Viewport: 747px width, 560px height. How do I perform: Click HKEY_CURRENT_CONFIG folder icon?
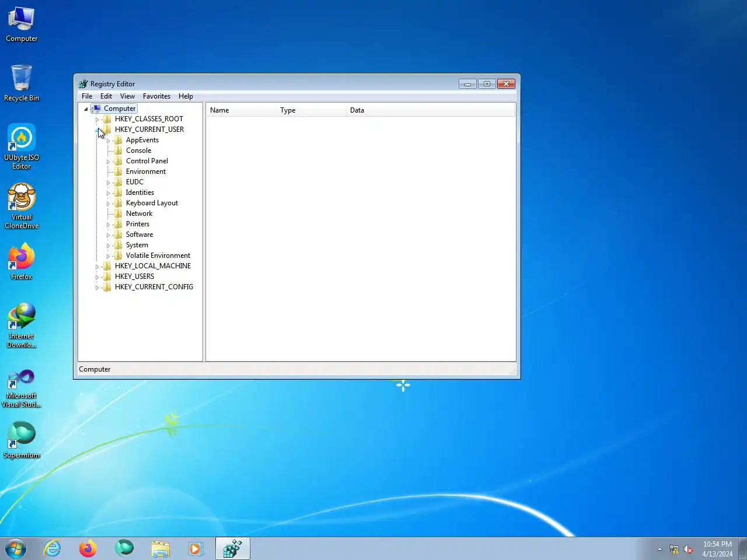(107, 287)
